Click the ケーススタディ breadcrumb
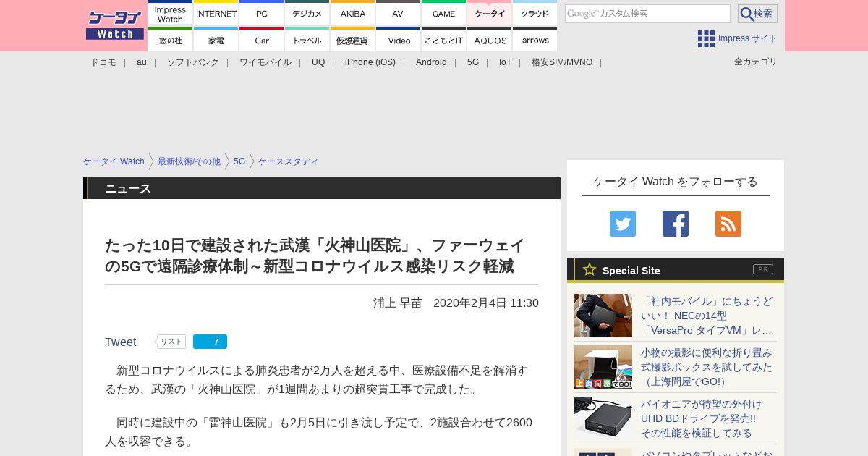The height and width of the screenshot is (456, 868). pyautogui.click(x=289, y=161)
